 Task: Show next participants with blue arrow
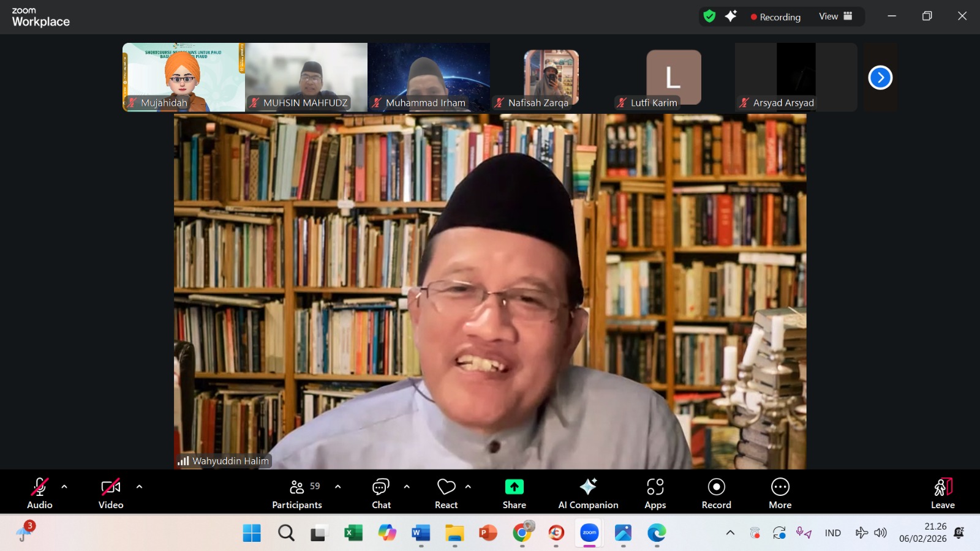[x=880, y=78]
